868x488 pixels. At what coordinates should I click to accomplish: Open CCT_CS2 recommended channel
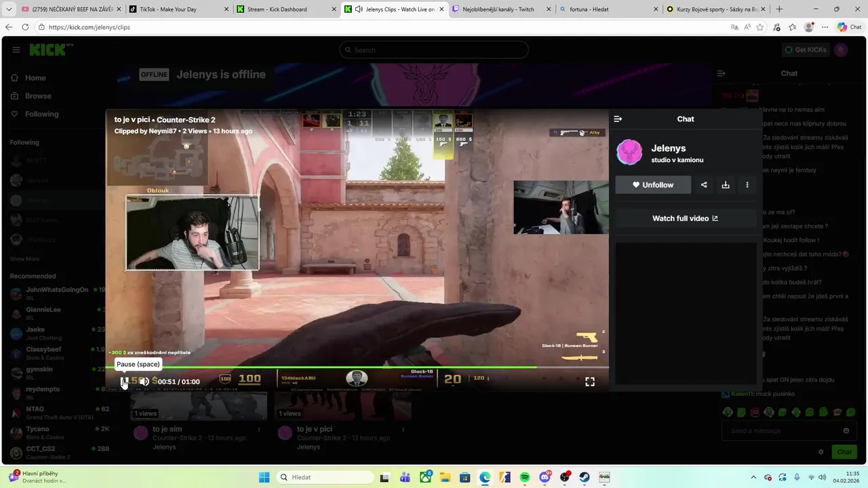57,452
